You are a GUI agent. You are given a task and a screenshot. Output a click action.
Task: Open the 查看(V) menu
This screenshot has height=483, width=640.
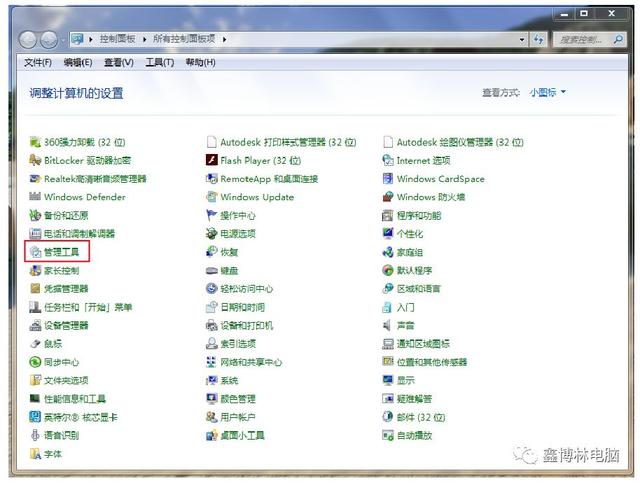(118, 62)
